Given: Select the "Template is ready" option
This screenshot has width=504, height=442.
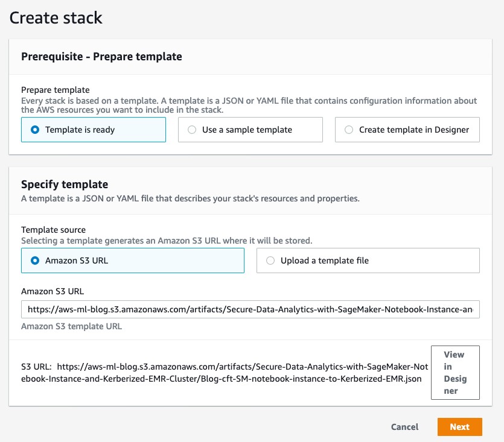Looking at the screenshot, I should [93, 130].
